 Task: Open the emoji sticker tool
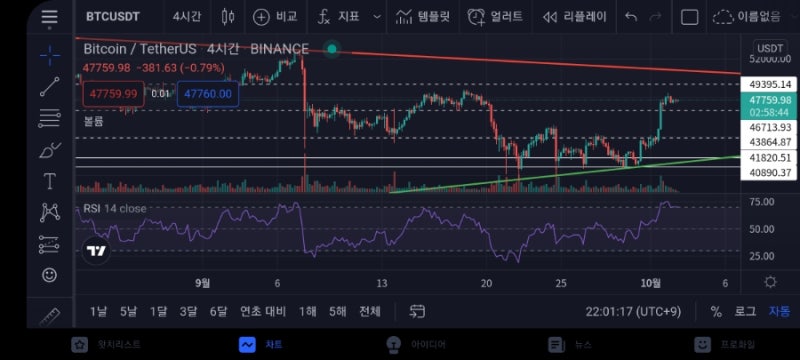pyautogui.click(x=49, y=275)
